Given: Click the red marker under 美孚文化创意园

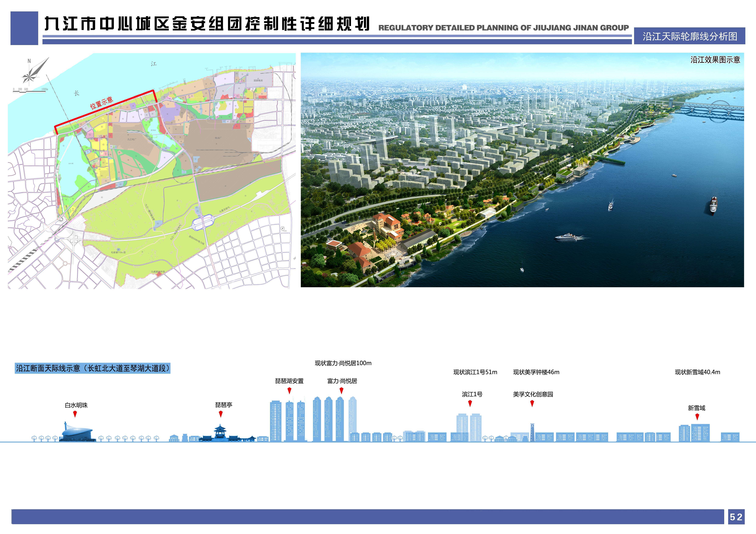Looking at the screenshot, I should coord(532,403).
